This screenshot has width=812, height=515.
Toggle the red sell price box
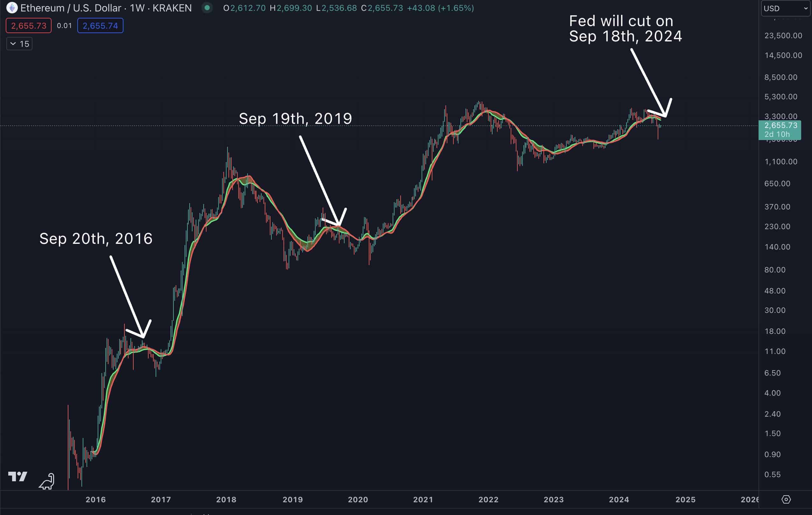pos(28,26)
